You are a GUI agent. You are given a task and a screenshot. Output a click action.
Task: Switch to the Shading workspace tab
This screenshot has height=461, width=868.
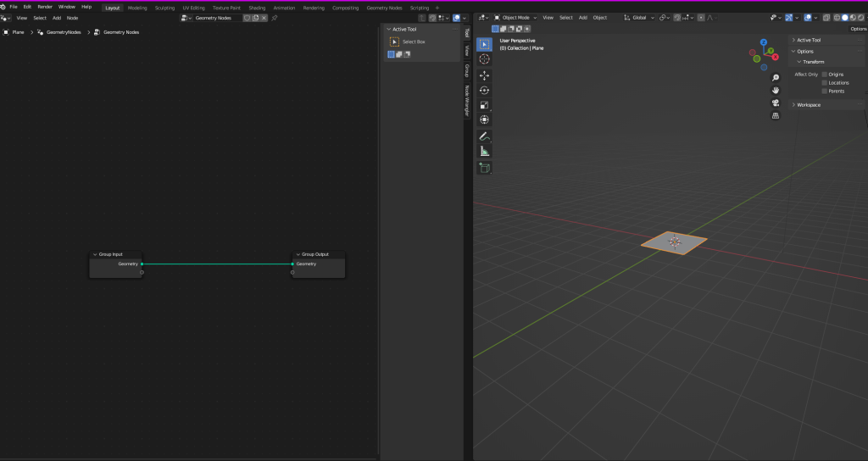[257, 8]
